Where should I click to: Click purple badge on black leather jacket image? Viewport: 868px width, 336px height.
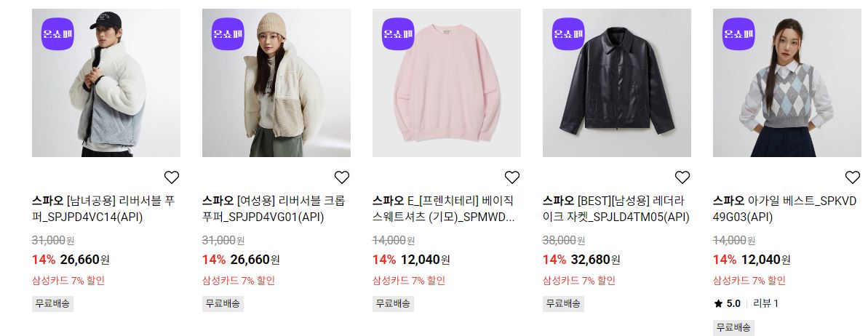point(568,33)
